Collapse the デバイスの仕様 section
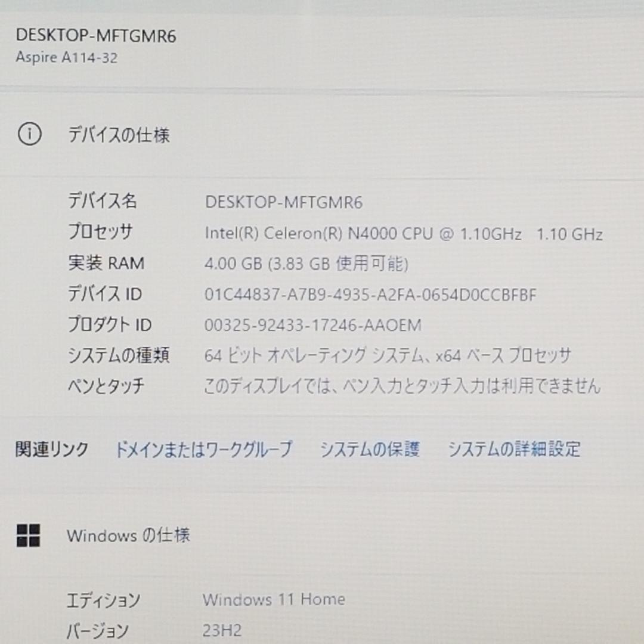The height and width of the screenshot is (644, 644). tap(119, 135)
